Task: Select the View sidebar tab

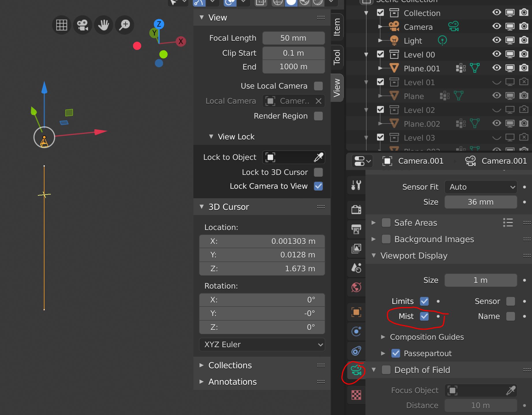Action: click(x=337, y=88)
